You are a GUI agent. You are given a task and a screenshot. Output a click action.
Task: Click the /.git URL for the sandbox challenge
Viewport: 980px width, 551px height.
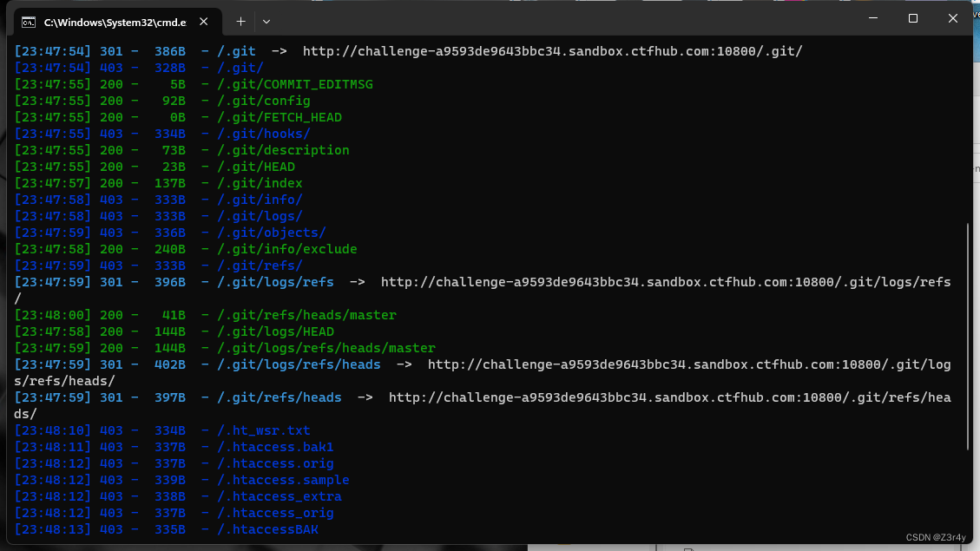coord(551,50)
